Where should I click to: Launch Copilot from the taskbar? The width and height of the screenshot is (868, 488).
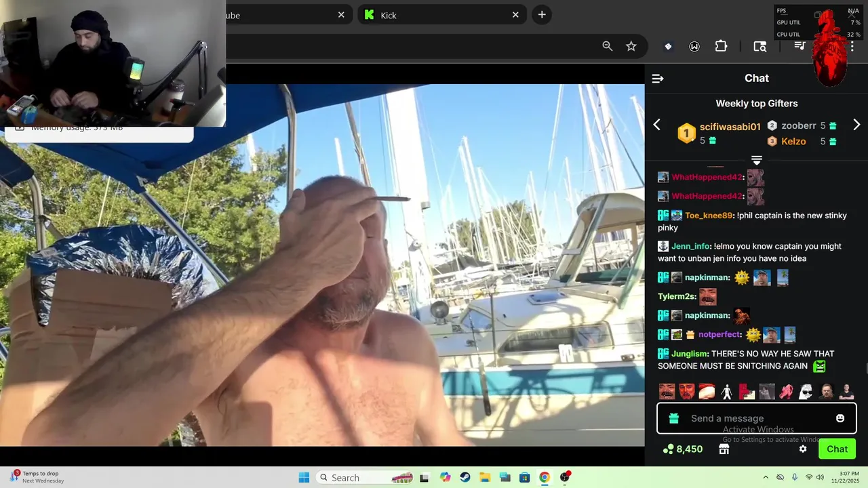tap(445, 477)
